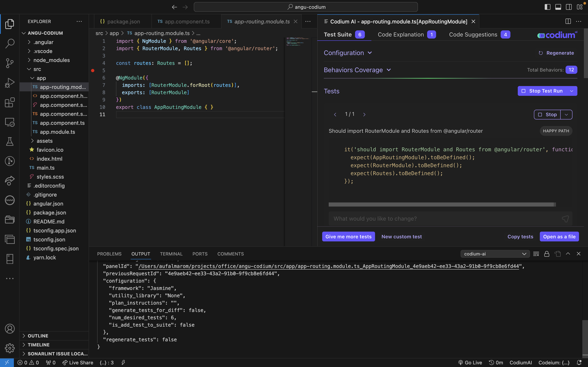Toggle the breakpoint on line 5
588x367 pixels.
[93, 70]
